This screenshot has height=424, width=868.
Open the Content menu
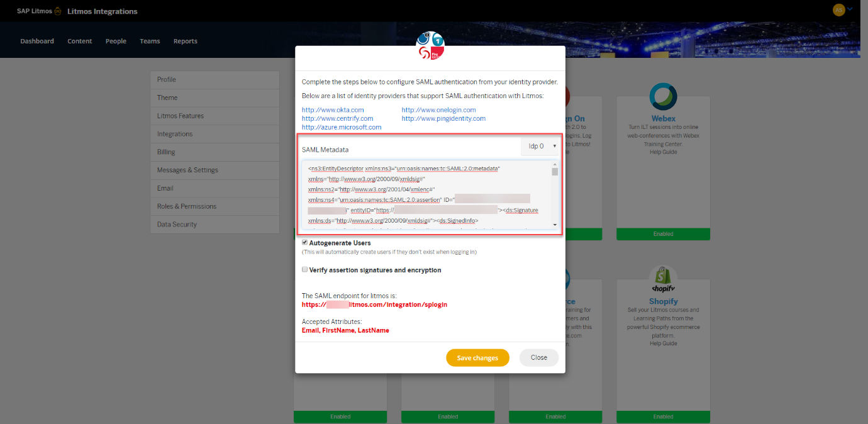coord(80,41)
